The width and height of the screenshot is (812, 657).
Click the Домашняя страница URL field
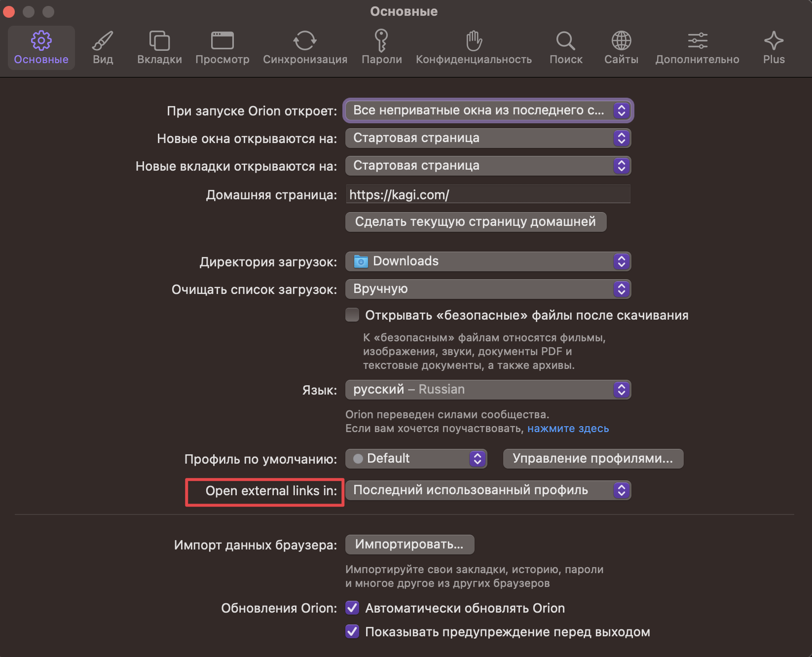pyautogui.click(x=488, y=195)
